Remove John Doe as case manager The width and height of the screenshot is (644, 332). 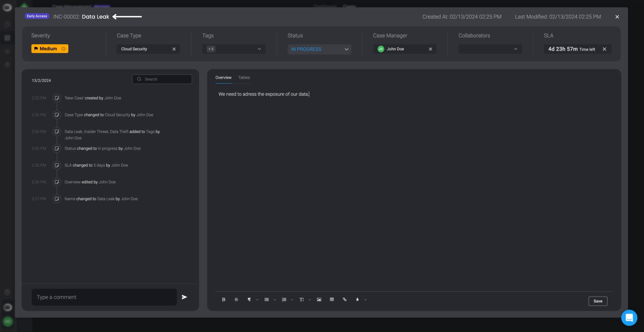431,49
